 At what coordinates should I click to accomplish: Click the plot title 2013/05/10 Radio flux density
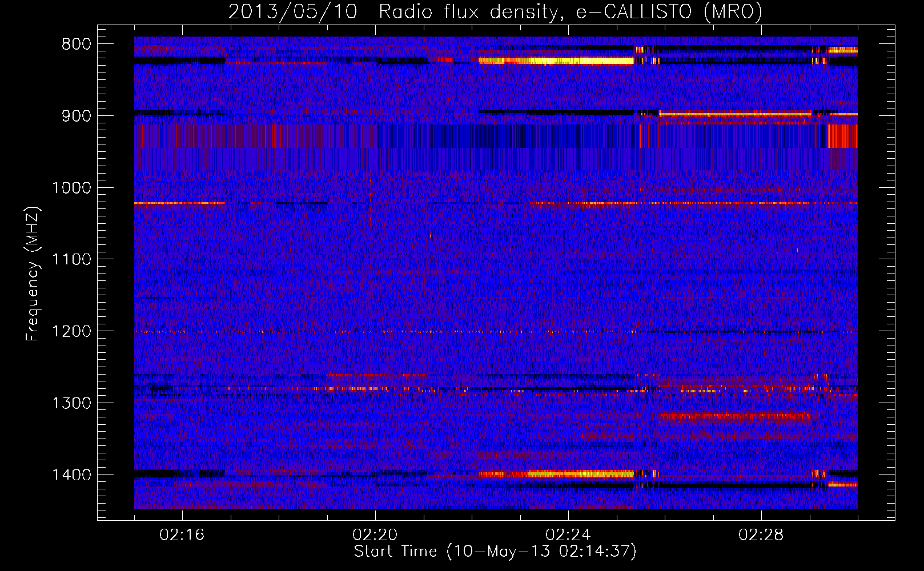495,11
